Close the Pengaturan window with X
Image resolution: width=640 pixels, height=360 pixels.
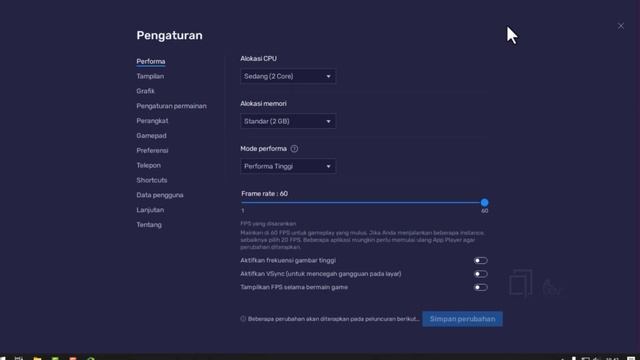(x=620, y=26)
